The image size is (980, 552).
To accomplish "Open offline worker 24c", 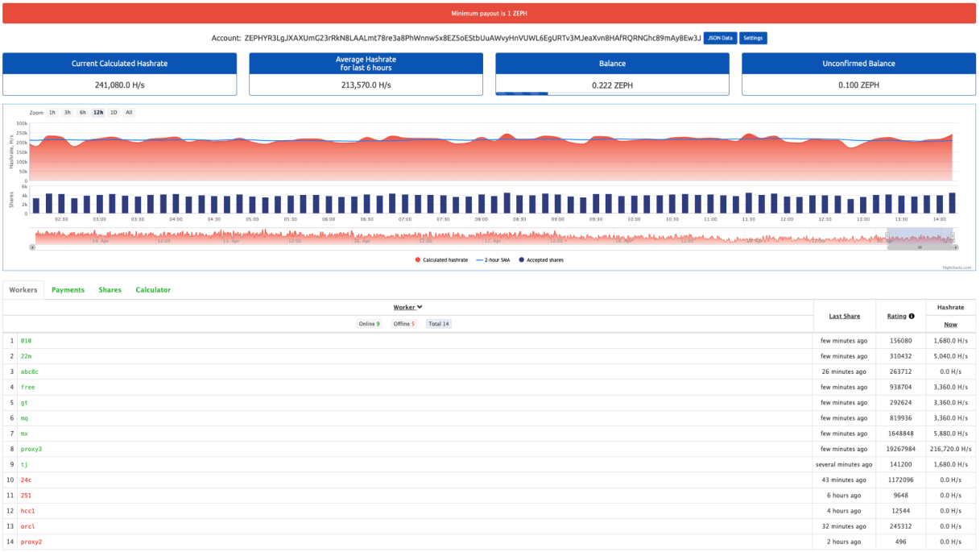I will tap(26, 479).
